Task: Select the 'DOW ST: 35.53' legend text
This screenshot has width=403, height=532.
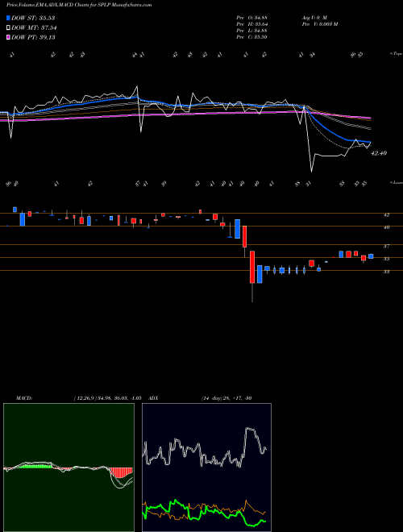Action: (x=33, y=18)
